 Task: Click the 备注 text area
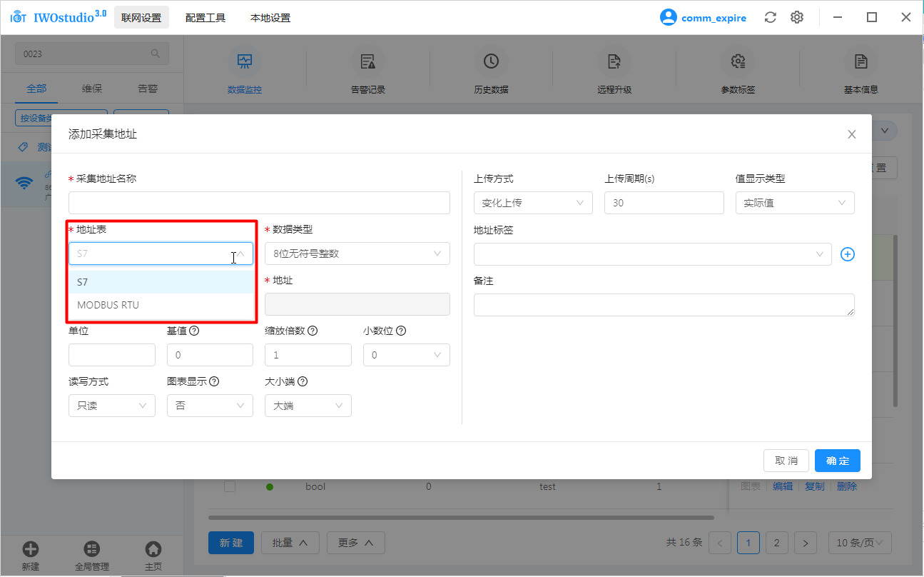point(664,305)
